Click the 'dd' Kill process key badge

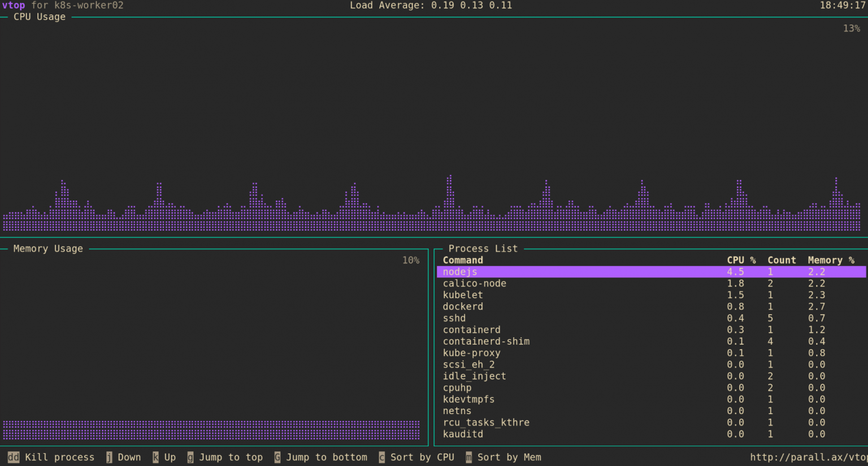(13, 457)
